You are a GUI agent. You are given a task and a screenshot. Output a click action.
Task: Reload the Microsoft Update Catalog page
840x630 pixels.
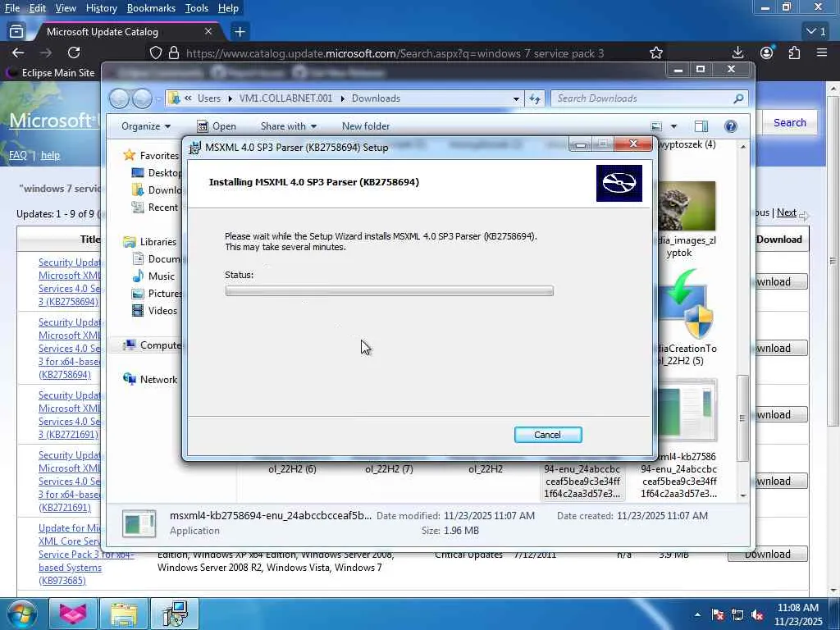(x=74, y=52)
